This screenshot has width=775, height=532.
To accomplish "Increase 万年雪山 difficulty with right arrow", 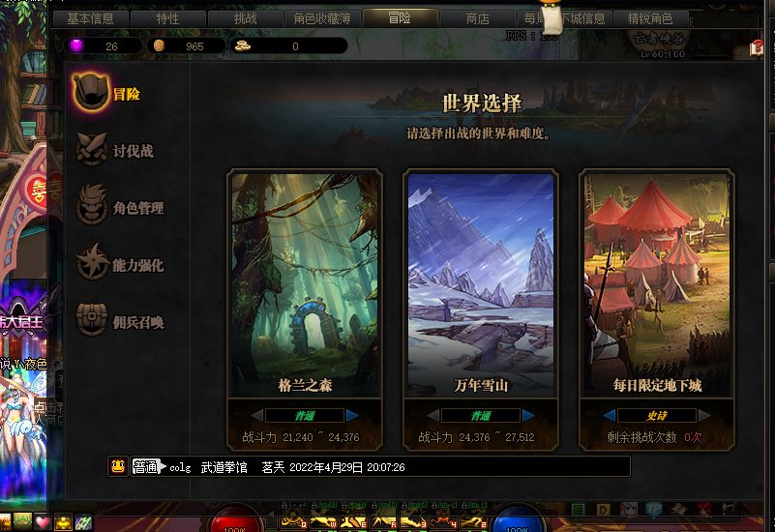I will pyautogui.click(x=528, y=415).
